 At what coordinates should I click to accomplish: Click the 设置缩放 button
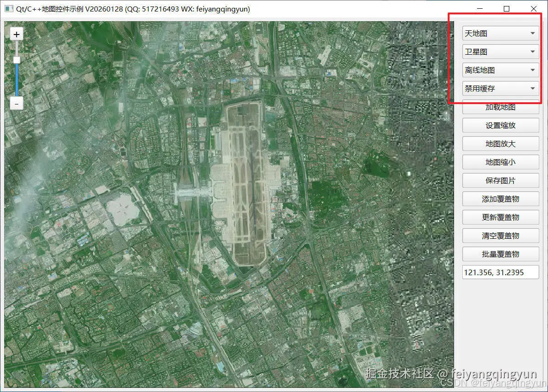pos(501,125)
